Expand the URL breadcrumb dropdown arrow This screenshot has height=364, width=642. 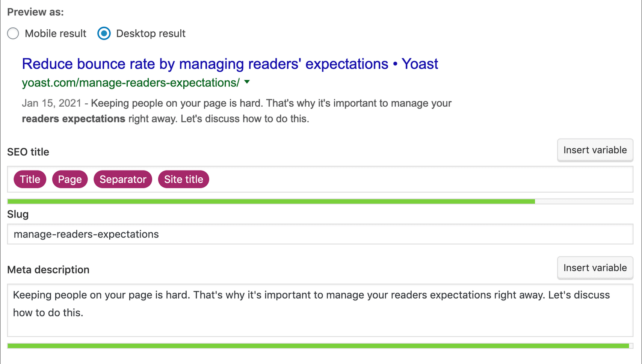click(248, 82)
